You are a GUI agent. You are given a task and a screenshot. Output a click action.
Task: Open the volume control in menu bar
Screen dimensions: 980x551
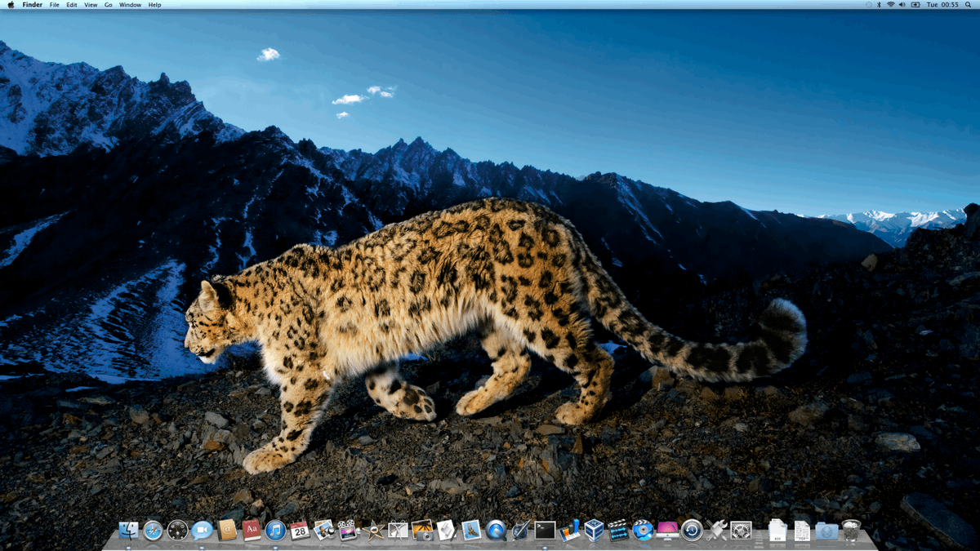click(x=902, y=5)
